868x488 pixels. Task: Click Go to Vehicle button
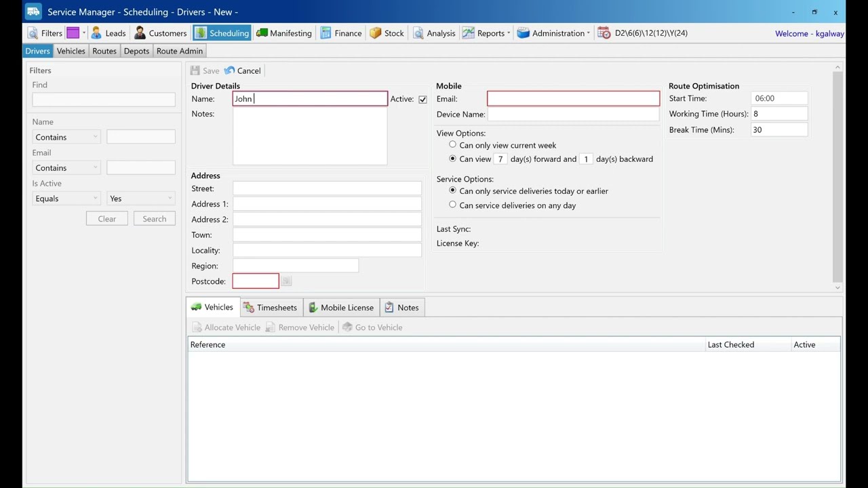click(372, 327)
